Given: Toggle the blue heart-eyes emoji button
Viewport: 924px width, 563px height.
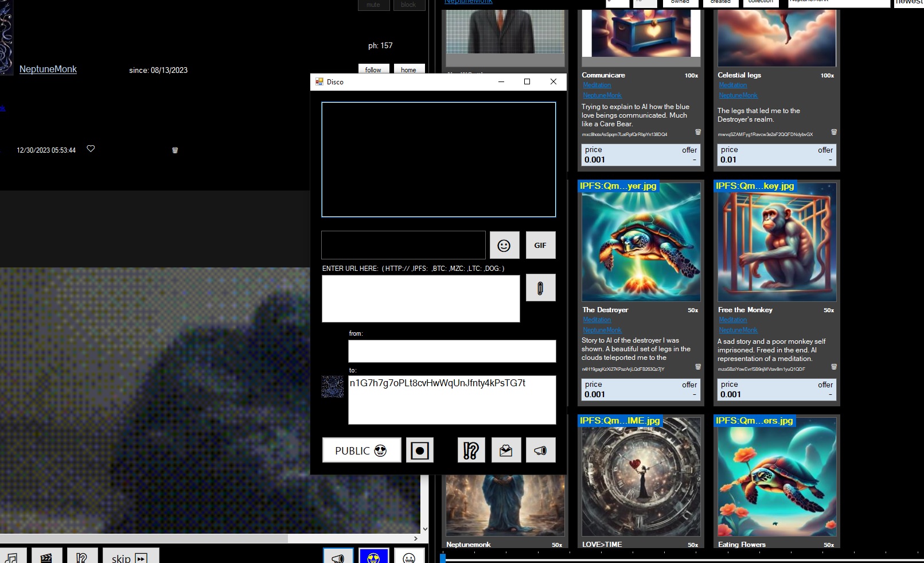Looking at the screenshot, I should coord(373,557).
